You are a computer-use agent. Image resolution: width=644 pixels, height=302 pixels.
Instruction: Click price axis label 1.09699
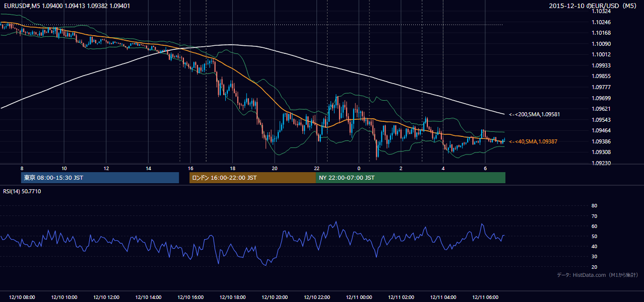pyautogui.click(x=600, y=98)
